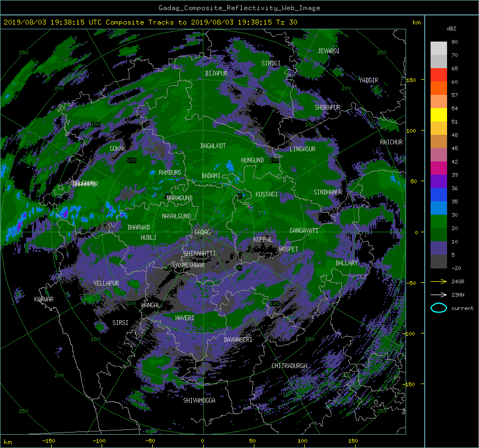Viewport: 479px width, 448px height.
Task: Click the white 23MN track arrow in legend
Action: coord(439,295)
